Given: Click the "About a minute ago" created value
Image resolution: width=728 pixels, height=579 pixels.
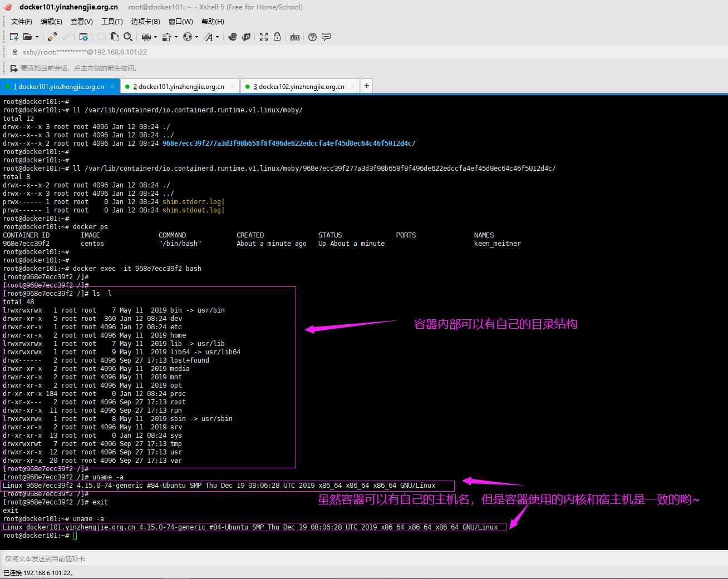Looking at the screenshot, I should pyautogui.click(x=272, y=244).
